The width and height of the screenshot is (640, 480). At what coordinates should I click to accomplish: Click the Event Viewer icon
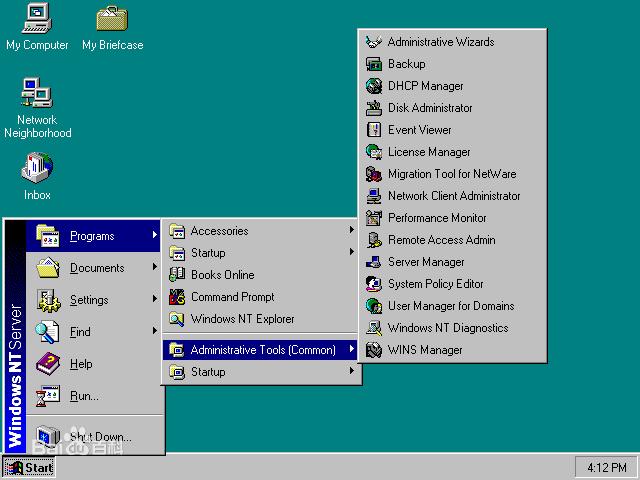pos(373,130)
